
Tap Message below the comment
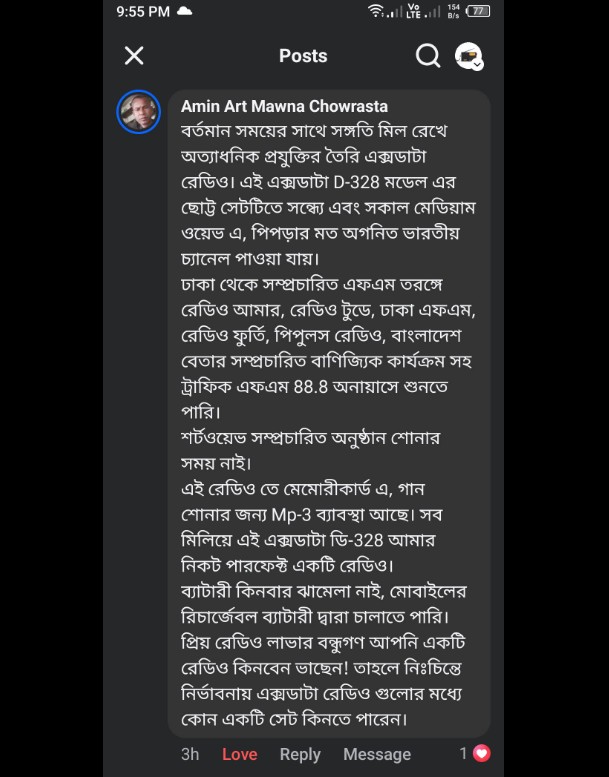[x=377, y=754]
